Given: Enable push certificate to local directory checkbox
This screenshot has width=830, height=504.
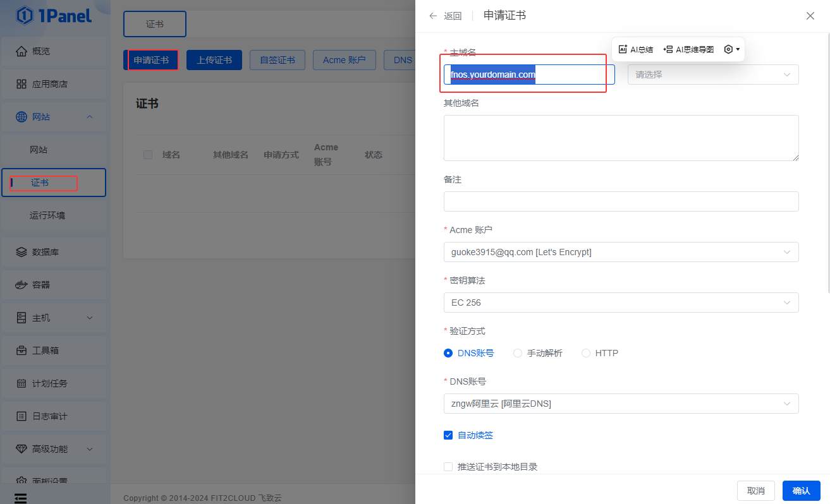Looking at the screenshot, I should pyautogui.click(x=448, y=467).
